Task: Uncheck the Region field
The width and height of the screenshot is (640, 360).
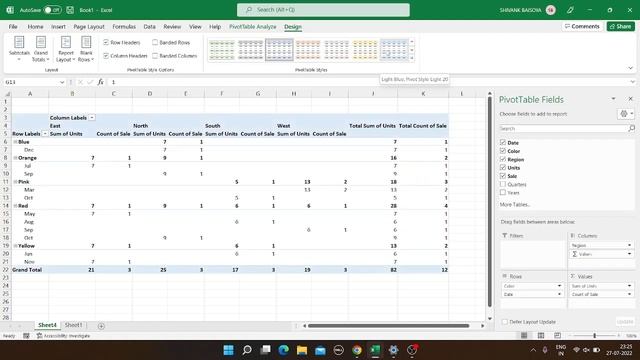Action: click(503, 159)
